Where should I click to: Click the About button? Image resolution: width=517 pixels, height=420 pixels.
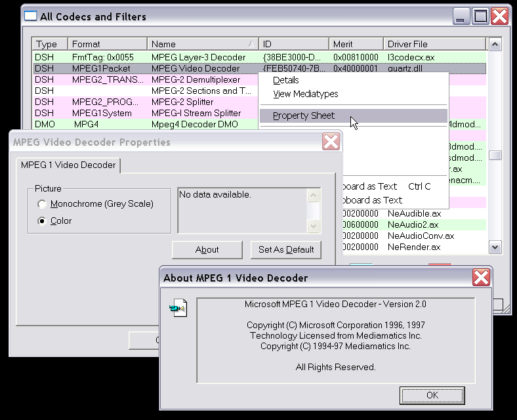(207, 250)
